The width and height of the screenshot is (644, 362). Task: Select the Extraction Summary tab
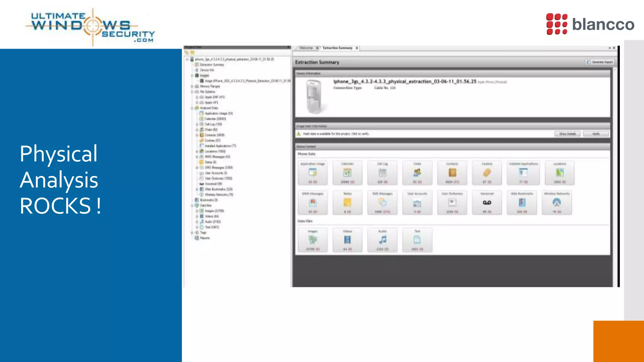pos(337,48)
